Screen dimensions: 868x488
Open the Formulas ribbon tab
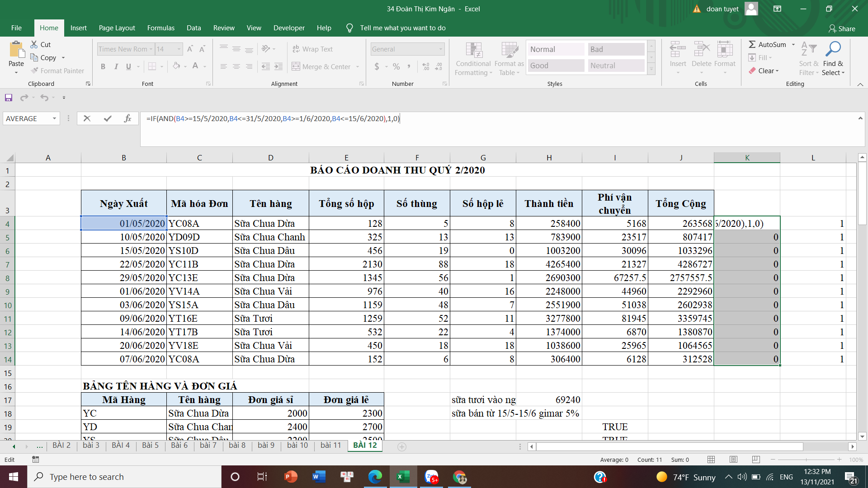[x=160, y=28]
